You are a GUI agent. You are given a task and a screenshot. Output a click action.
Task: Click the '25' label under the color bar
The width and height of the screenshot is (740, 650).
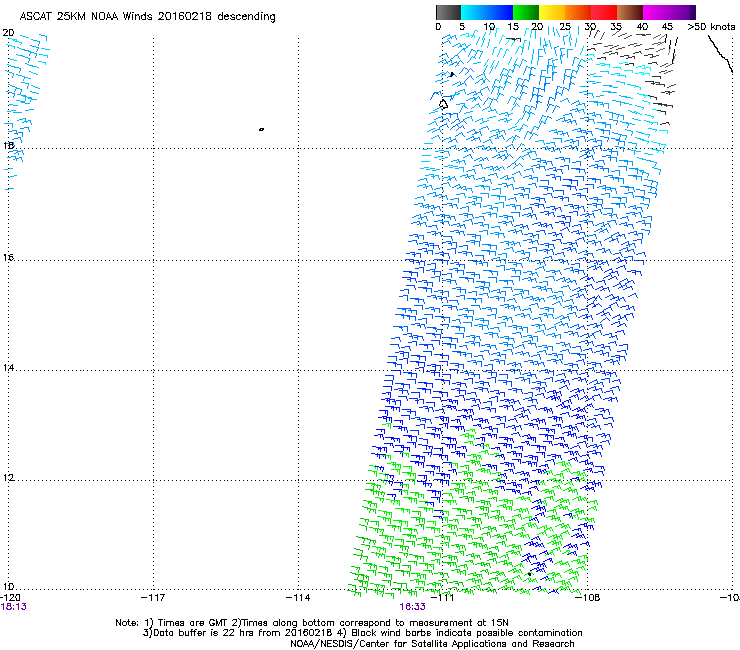[564, 27]
